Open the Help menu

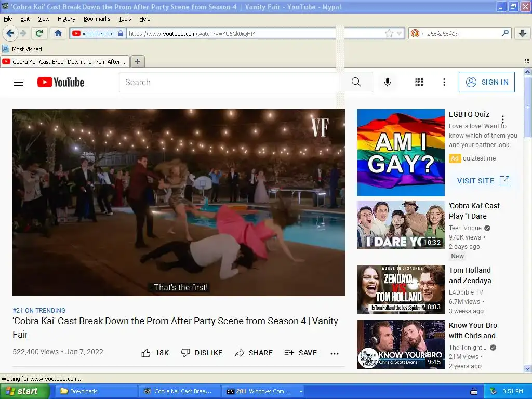144,19
